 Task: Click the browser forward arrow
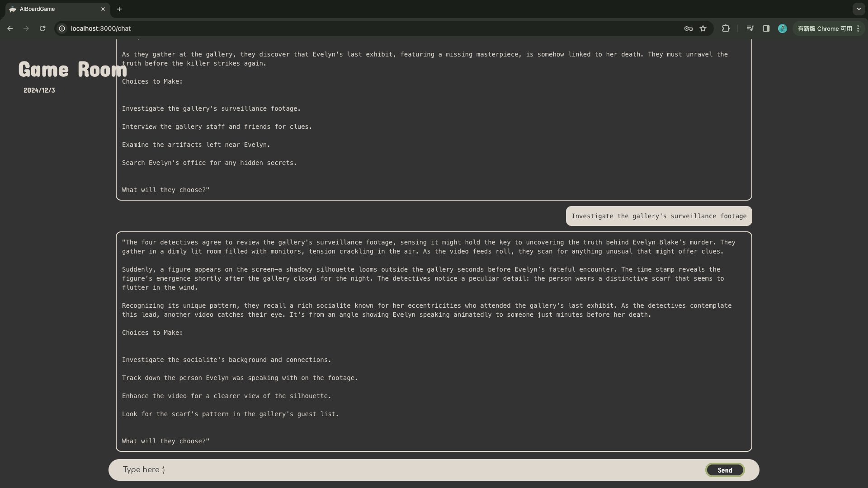click(26, 28)
